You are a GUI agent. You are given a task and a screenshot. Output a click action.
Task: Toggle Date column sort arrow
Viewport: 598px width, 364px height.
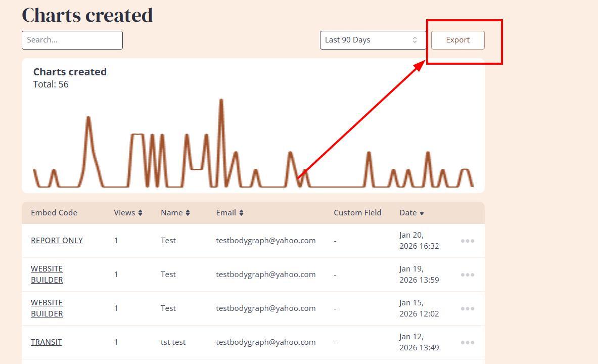point(422,213)
